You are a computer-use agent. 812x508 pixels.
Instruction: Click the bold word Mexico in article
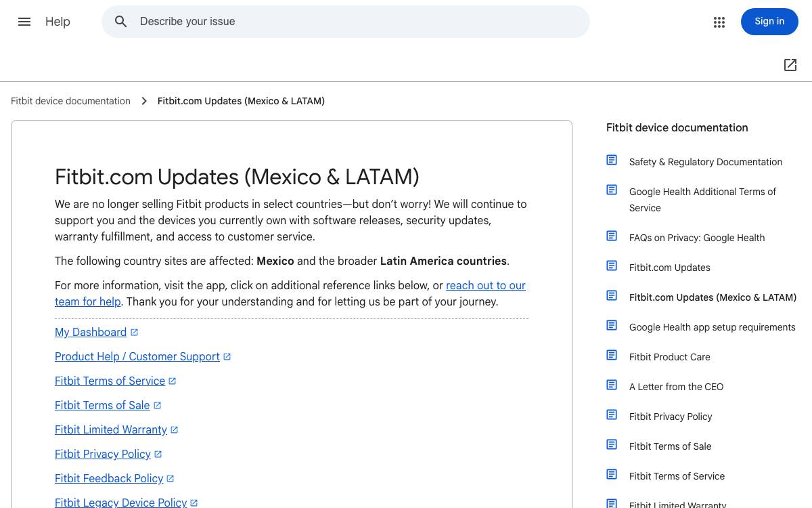coord(275,261)
